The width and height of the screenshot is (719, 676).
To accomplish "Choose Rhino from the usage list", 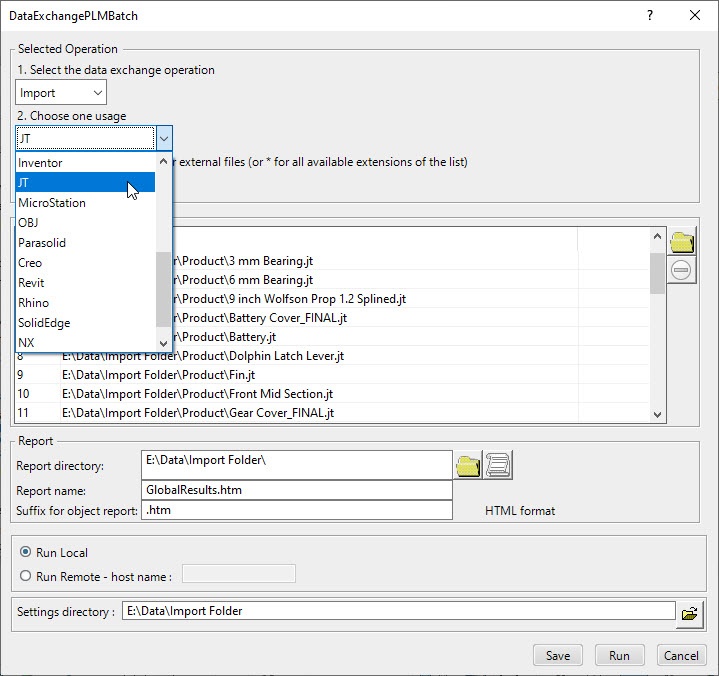I will (x=85, y=303).
